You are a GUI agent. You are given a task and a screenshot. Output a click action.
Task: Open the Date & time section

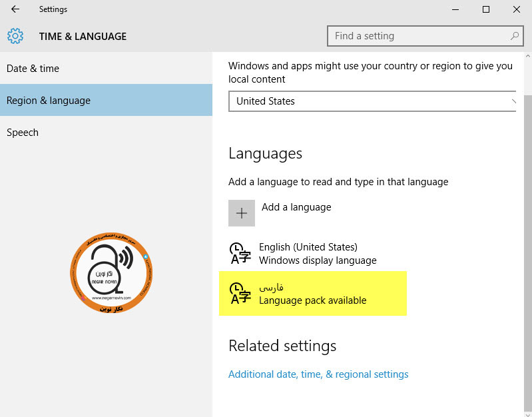point(106,68)
